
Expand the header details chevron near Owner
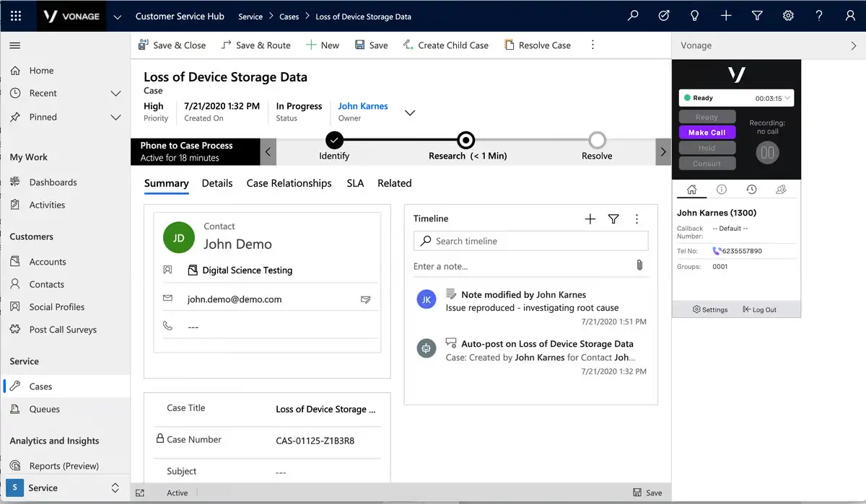pos(410,112)
